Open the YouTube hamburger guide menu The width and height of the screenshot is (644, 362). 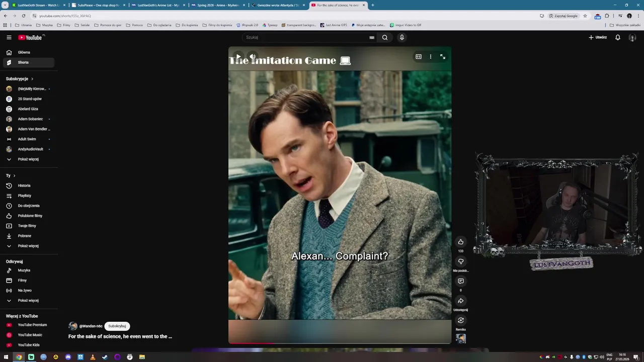[x=9, y=37]
